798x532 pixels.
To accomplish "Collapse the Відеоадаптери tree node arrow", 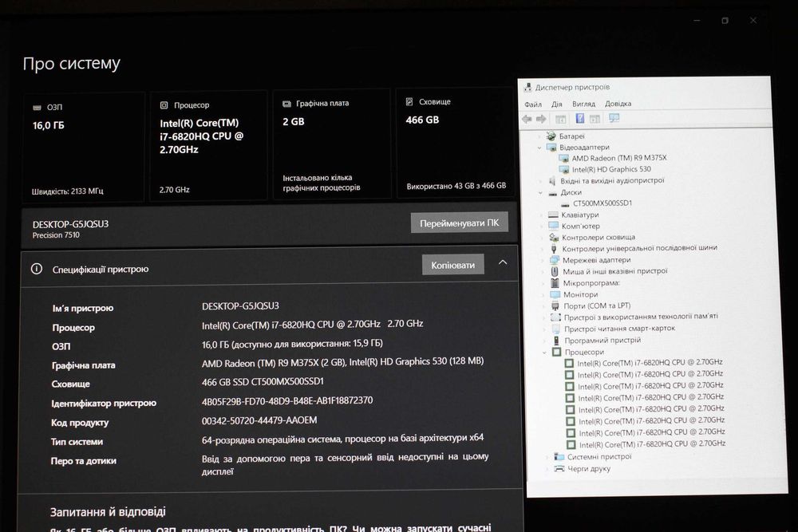I will [x=539, y=148].
